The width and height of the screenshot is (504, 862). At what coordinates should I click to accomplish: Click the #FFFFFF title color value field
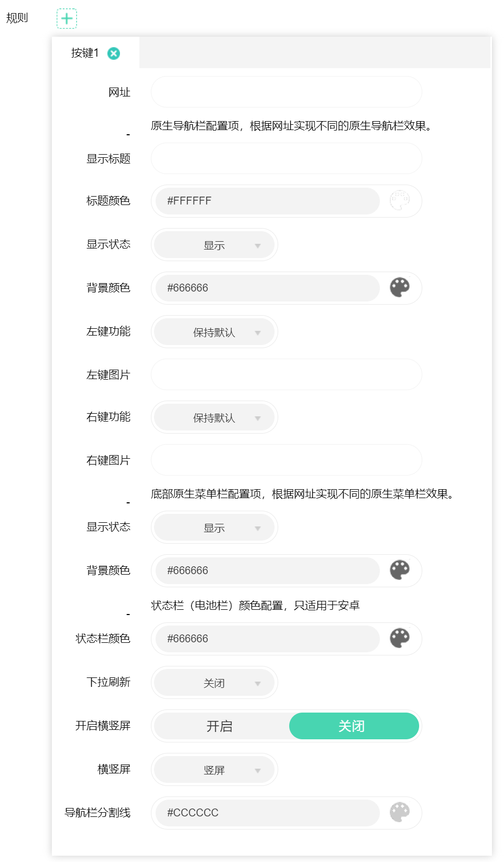click(267, 201)
